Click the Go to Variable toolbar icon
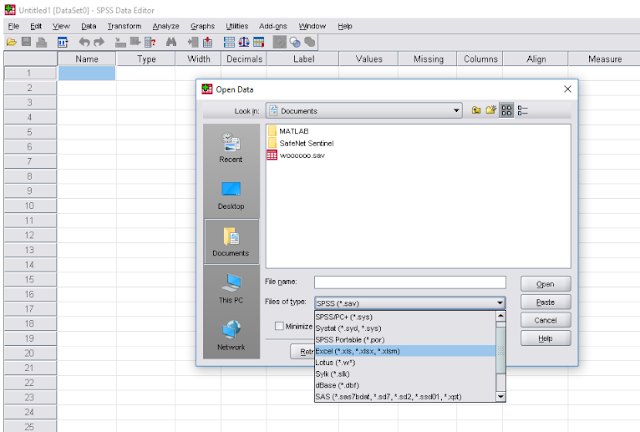This screenshot has height=432, width=640. pyautogui.click(x=135, y=42)
